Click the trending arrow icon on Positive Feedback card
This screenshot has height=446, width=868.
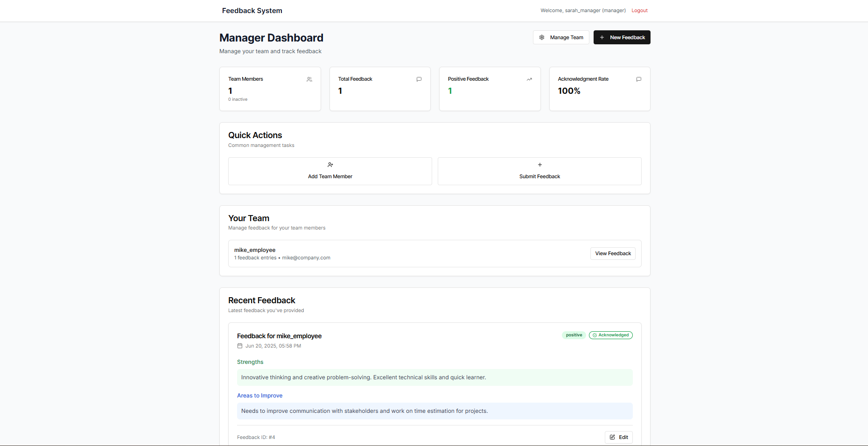pyautogui.click(x=529, y=79)
